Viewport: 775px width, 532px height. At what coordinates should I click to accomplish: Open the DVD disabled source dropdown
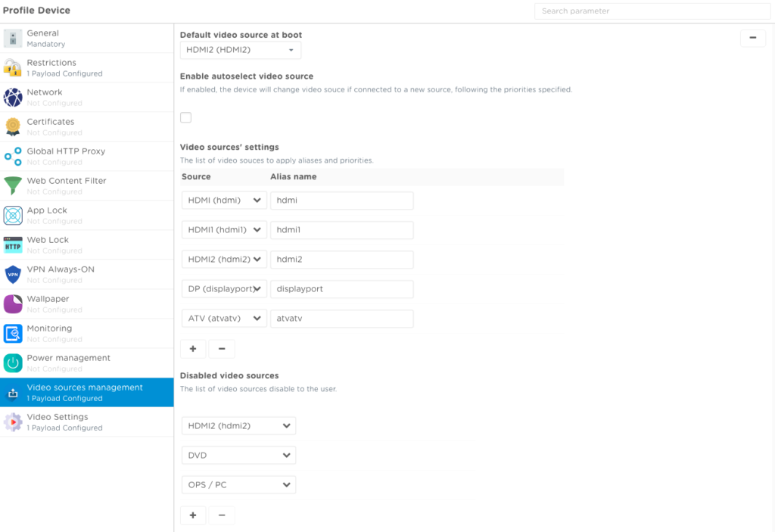(x=238, y=456)
